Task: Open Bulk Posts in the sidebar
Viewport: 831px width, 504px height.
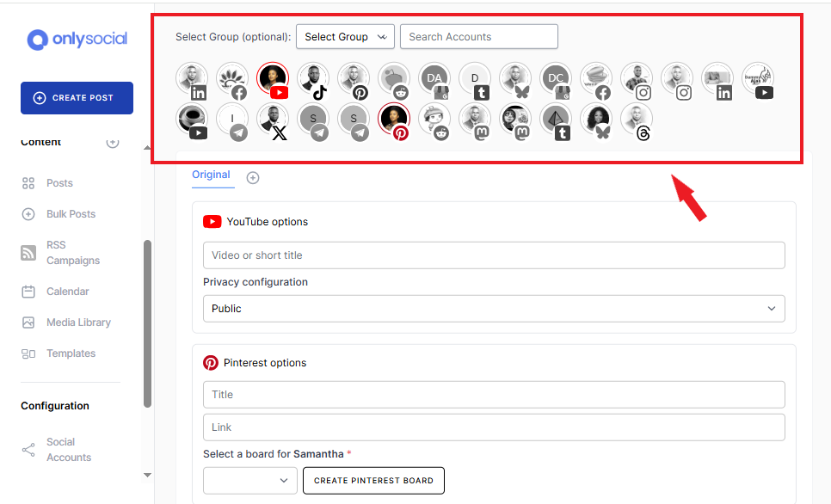Action: (x=71, y=214)
